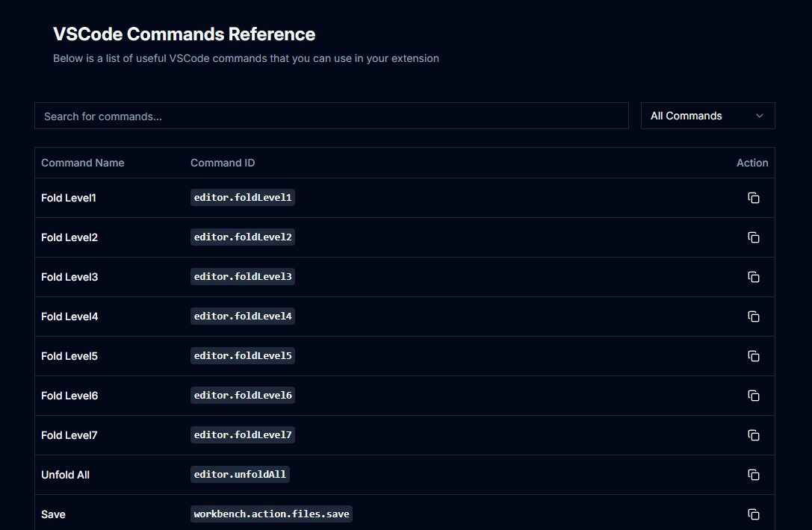Click the Action column header
Viewport: 812px width, 530px height.
click(752, 163)
